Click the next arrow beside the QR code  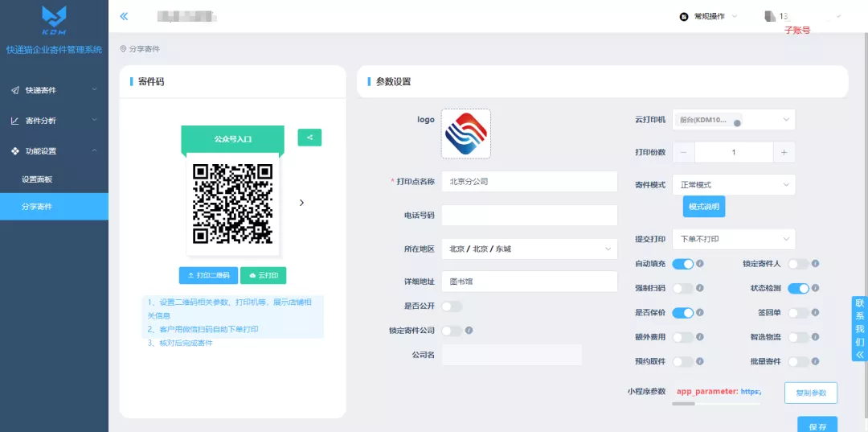(301, 203)
